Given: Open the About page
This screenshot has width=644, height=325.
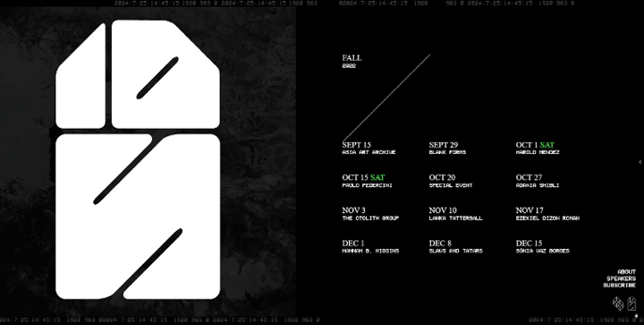Looking at the screenshot, I should point(626,271).
